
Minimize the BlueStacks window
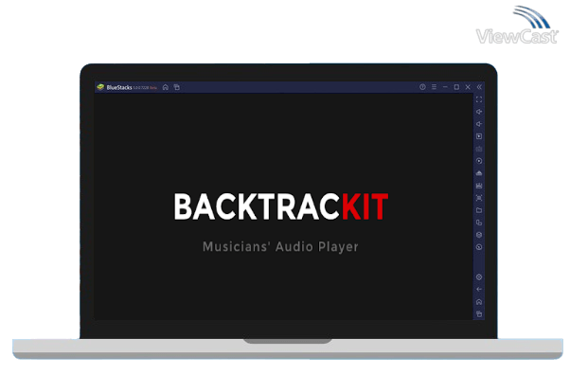coord(445,87)
